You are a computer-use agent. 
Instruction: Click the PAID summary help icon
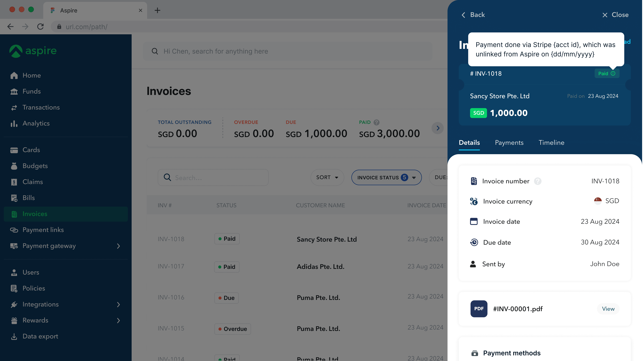pyautogui.click(x=377, y=122)
